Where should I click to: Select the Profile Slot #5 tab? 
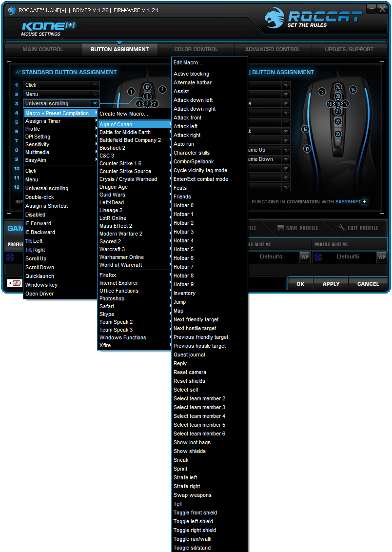pos(349,244)
